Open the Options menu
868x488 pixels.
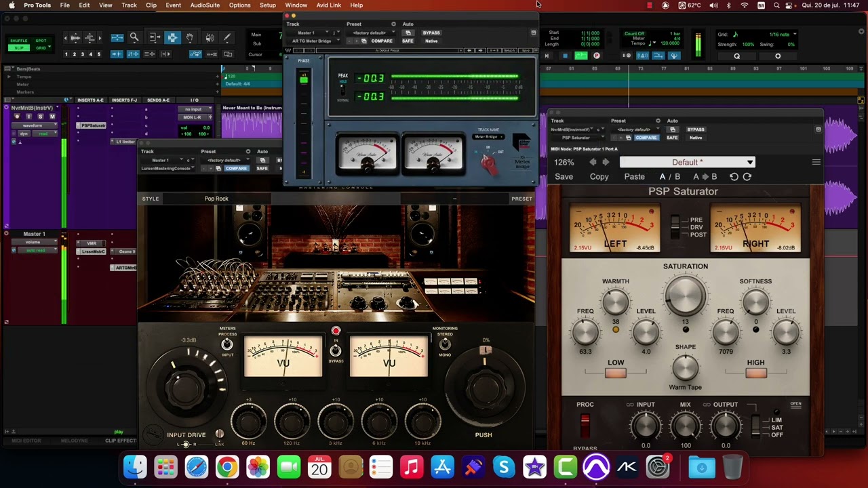[x=239, y=5]
